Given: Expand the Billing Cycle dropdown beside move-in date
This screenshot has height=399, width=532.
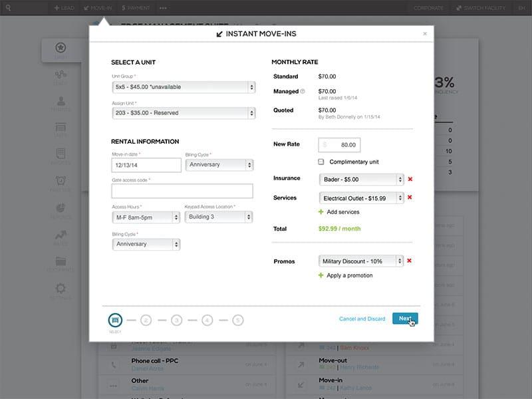Looking at the screenshot, I should 219,165.
